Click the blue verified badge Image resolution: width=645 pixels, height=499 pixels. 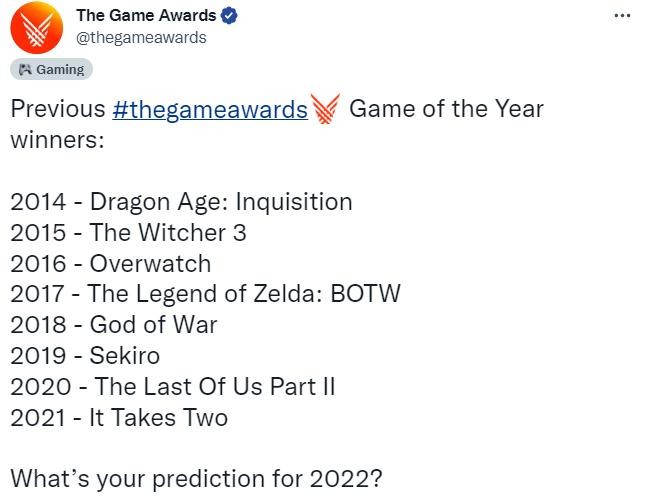228,16
